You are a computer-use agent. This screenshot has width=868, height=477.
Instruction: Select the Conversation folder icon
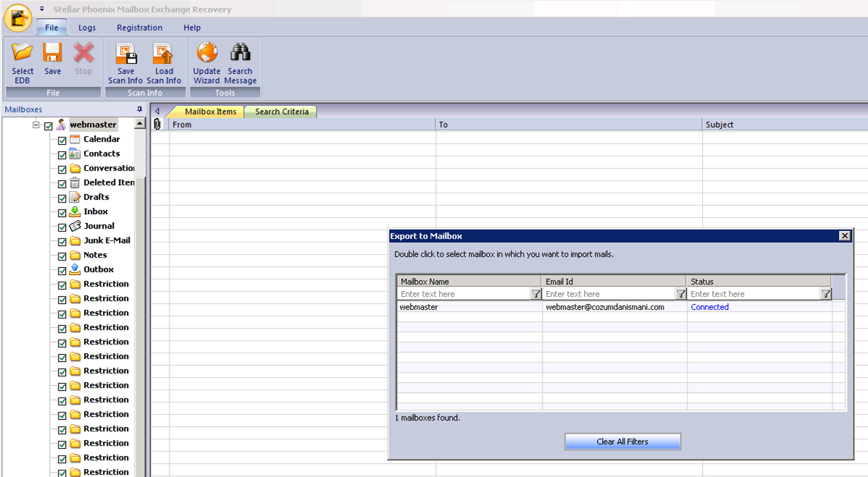[75, 168]
